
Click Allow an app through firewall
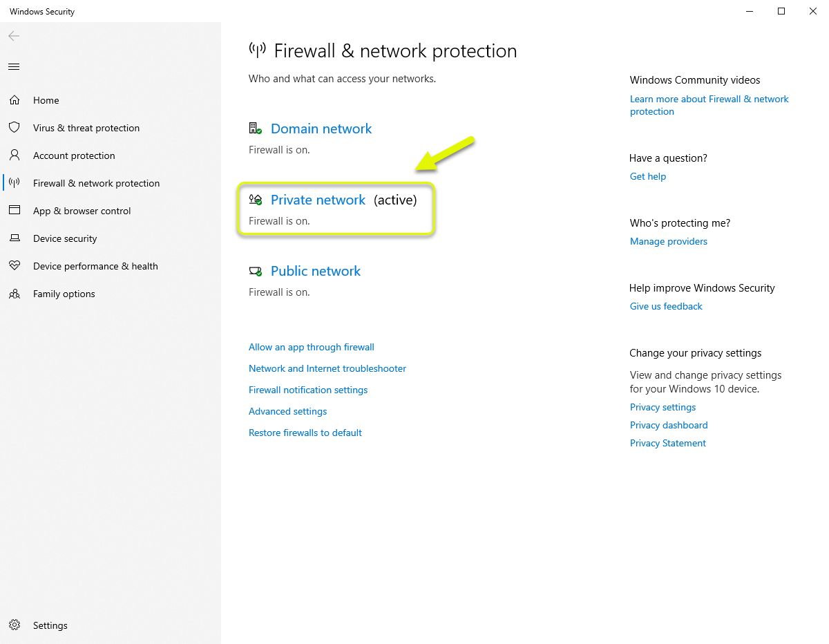[311, 347]
